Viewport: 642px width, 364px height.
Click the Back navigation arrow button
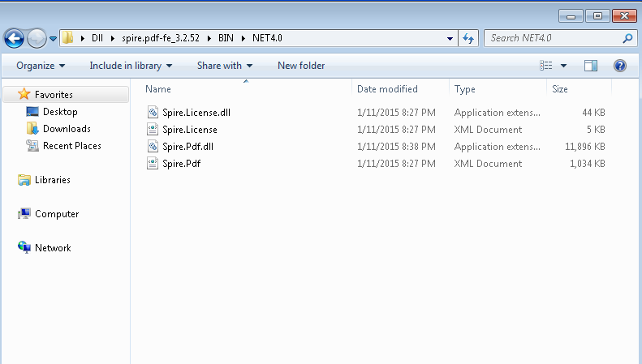(14, 38)
